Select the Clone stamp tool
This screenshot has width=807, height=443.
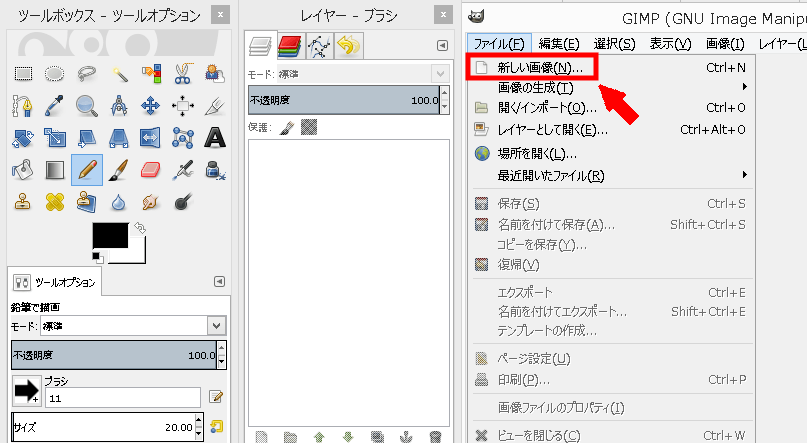[x=23, y=202]
